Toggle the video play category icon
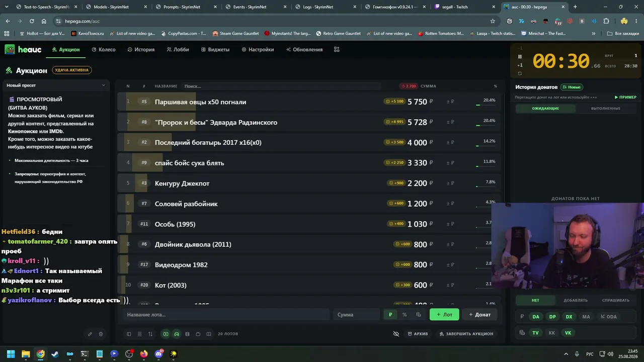The height and width of the screenshot is (362, 644). point(166,334)
